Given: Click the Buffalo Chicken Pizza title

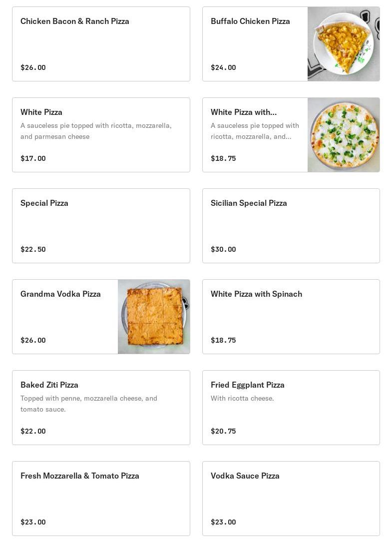Looking at the screenshot, I should [x=250, y=21].
